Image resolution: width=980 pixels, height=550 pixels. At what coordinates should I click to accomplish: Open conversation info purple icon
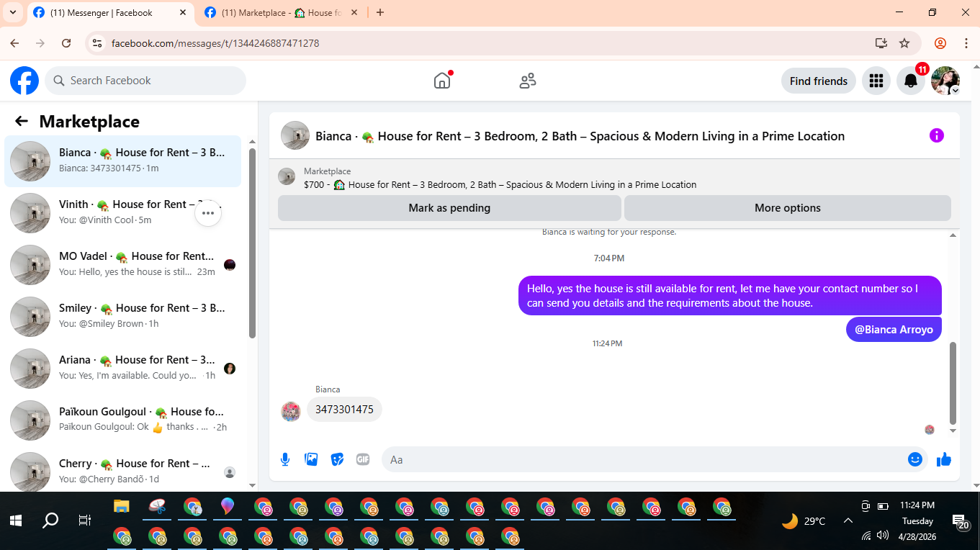(936, 135)
